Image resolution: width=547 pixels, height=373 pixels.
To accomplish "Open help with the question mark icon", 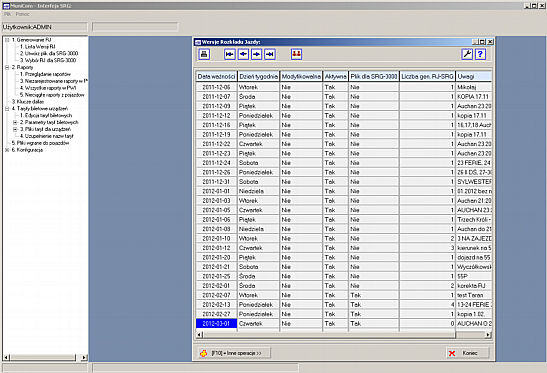I will [x=480, y=54].
